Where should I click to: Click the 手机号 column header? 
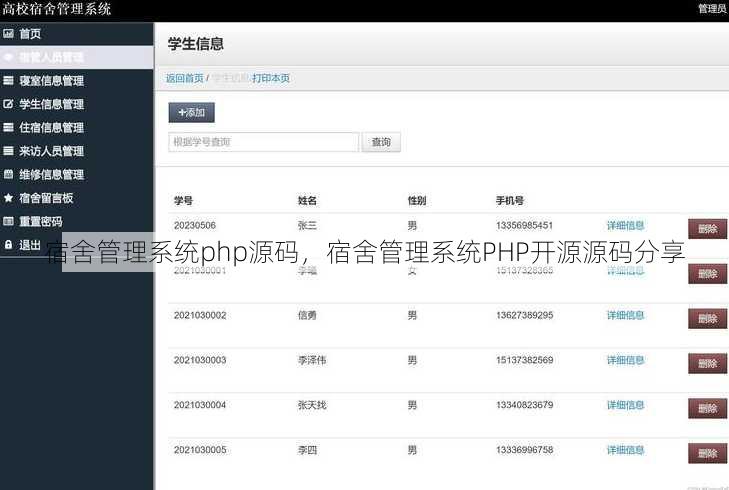tap(510, 200)
